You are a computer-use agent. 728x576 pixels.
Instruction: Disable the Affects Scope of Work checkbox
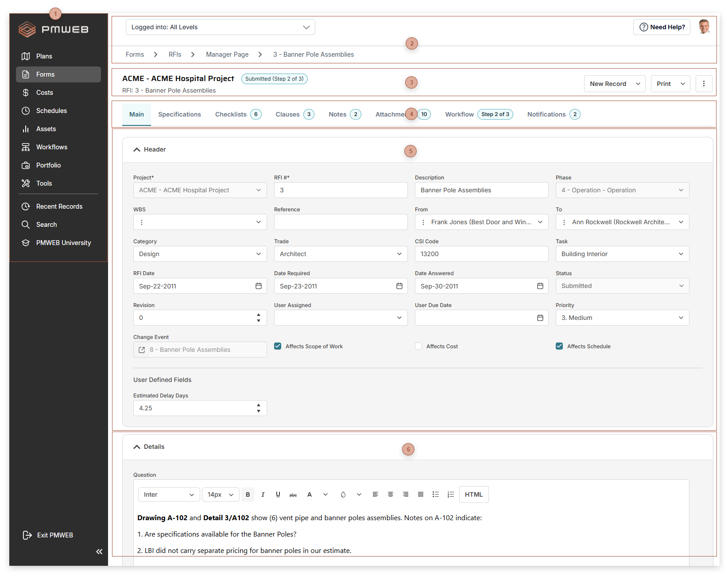278,346
